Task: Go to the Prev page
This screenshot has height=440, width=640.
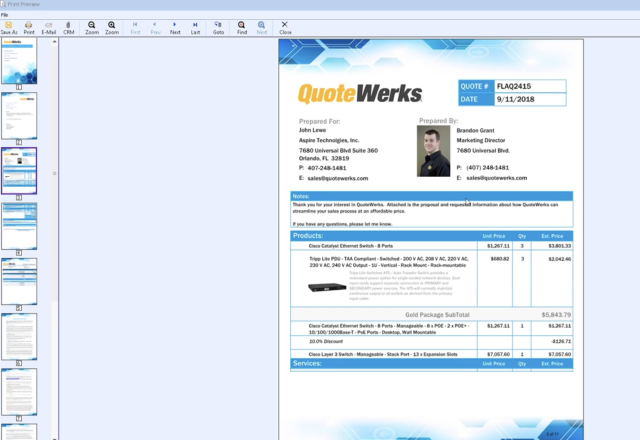Action: click(x=155, y=28)
